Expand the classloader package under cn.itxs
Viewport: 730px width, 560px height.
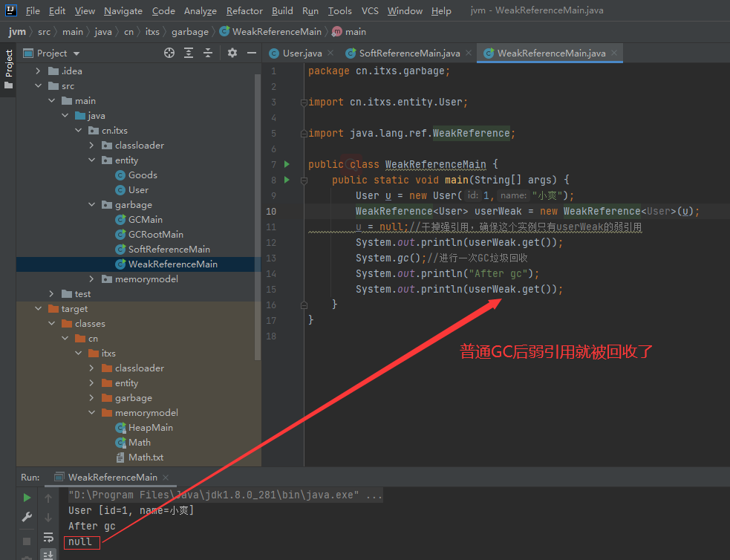coord(92,146)
